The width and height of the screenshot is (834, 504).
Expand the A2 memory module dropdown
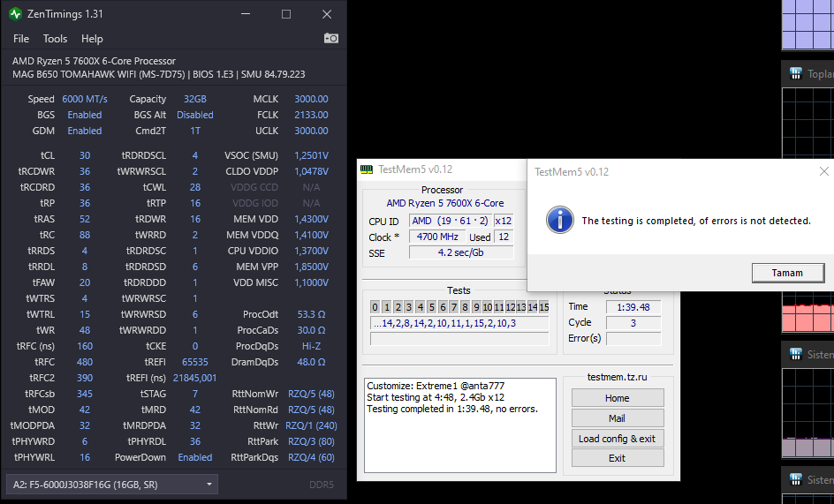click(x=111, y=485)
